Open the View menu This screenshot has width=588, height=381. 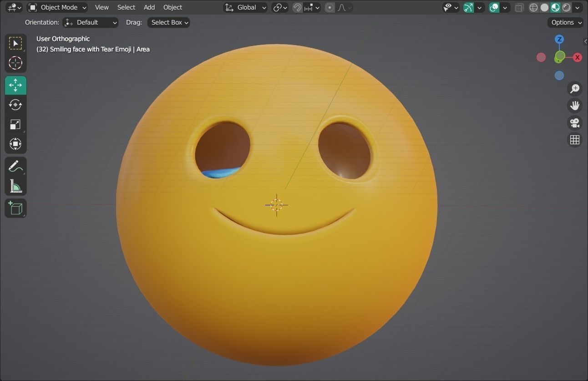[101, 7]
